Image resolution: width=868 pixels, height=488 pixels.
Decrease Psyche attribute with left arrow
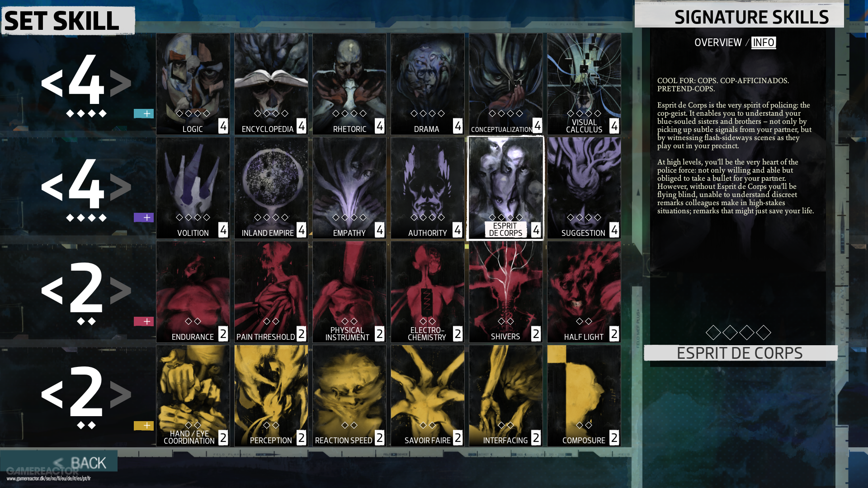[52, 187]
